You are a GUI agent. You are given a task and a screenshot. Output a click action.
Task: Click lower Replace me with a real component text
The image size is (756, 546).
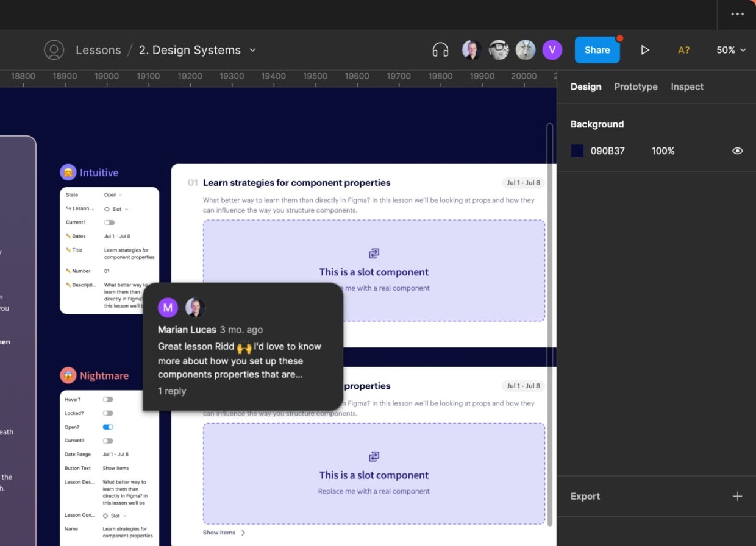pyautogui.click(x=374, y=491)
